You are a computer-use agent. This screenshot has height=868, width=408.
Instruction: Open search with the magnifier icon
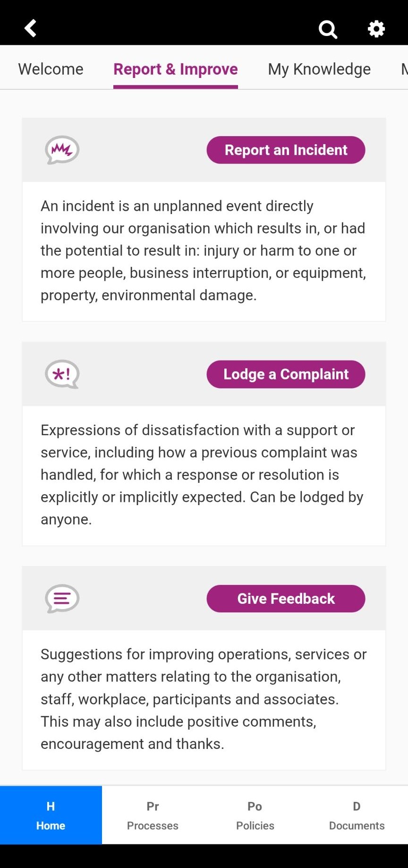tap(328, 29)
